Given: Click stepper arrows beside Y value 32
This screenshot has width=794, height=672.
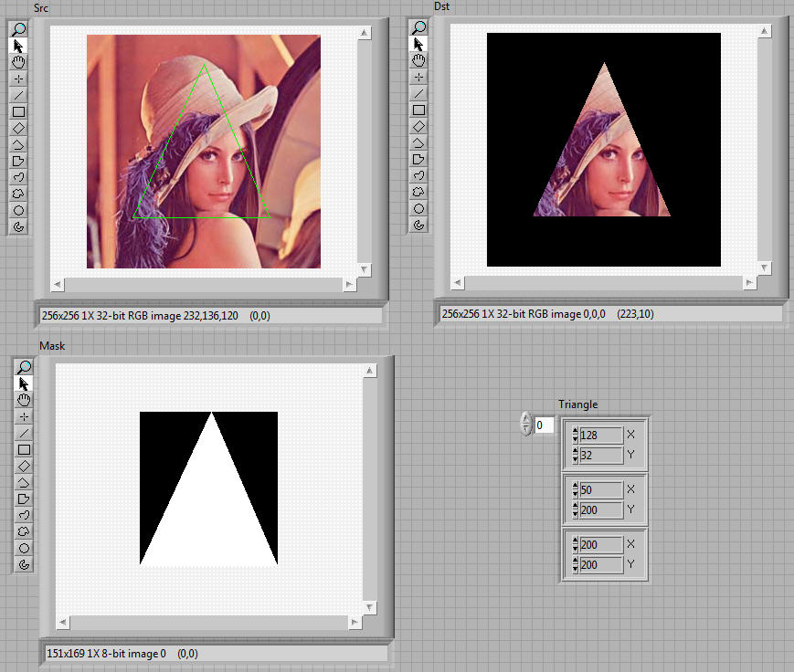Looking at the screenshot, I should click(576, 455).
